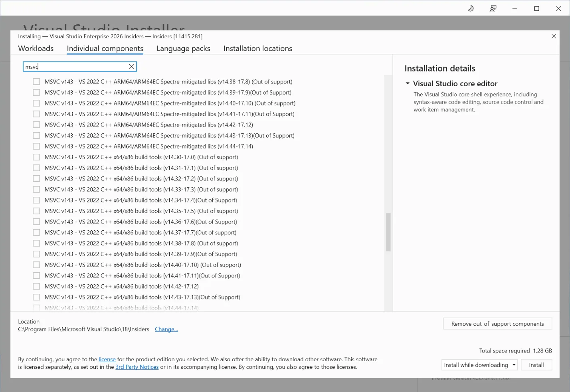
Task: Open the Install while downloading dropdown
Action: pyautogui.click(x=513, y=364)
